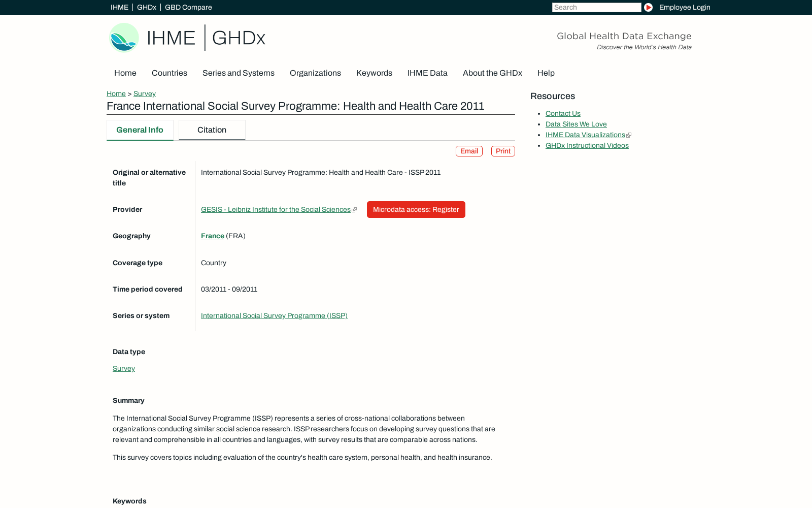Click the red search submit arrow icon
Viewport: 812px width, 508px height.
(x=648, y=7)
